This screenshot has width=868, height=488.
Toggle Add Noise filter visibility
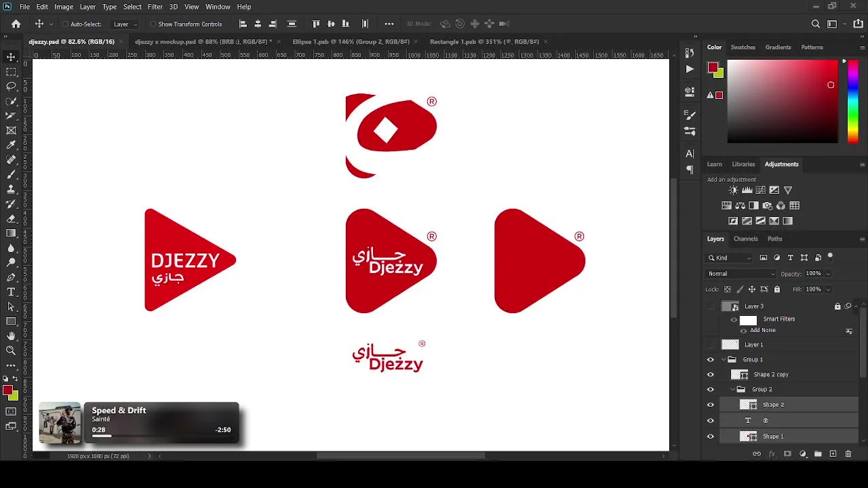tap(743, 331)
